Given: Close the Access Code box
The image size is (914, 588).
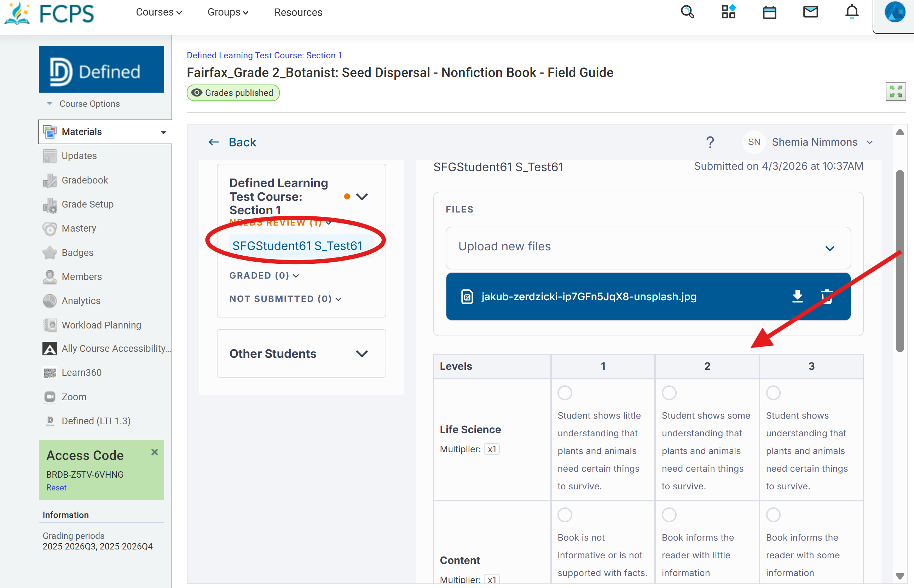Looking at the screenshot, I should [154, 452].
